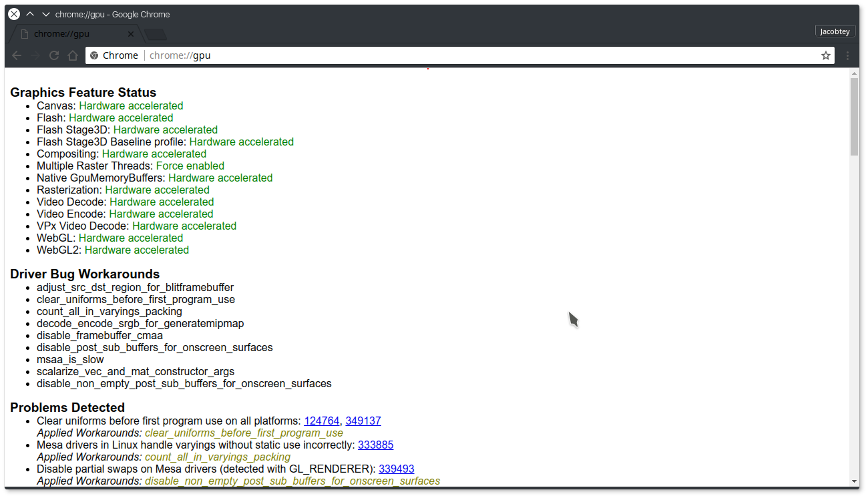Follow the 333885 issue link
Image resolution: width=868 pixels, height=498 pixels.
[x=375, y=445]
